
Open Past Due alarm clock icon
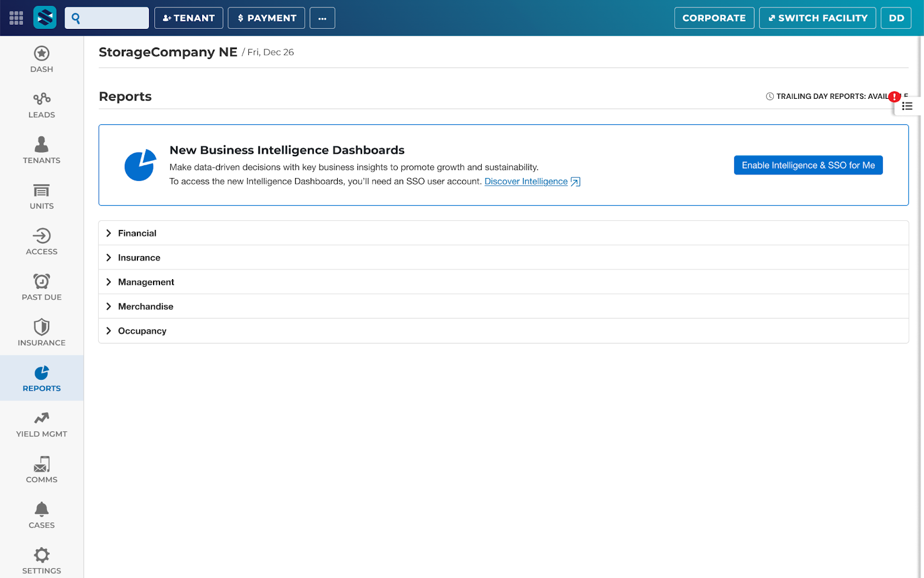pyautogui.click(x=42, y=281)
